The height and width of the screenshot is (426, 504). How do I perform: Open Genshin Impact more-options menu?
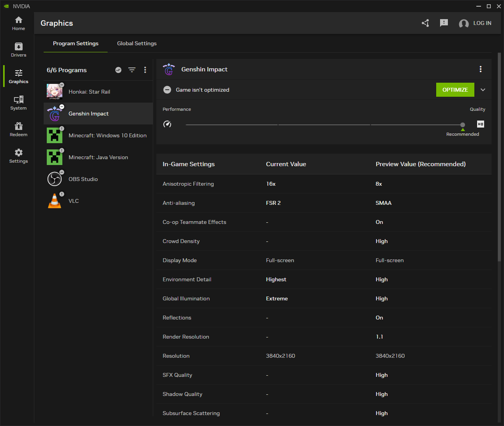[x=481, y=69]
